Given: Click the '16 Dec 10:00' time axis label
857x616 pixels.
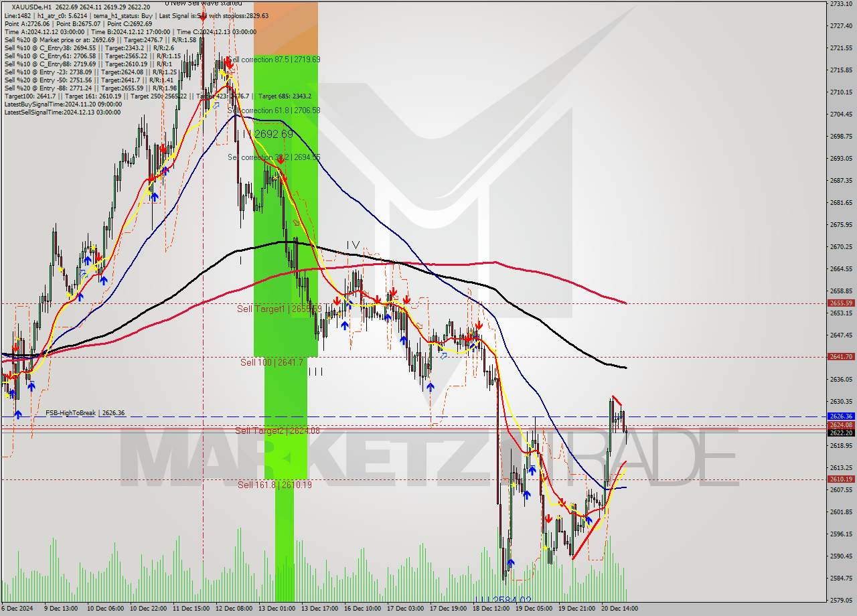Looking at the screenshot, I should point(362,609).
